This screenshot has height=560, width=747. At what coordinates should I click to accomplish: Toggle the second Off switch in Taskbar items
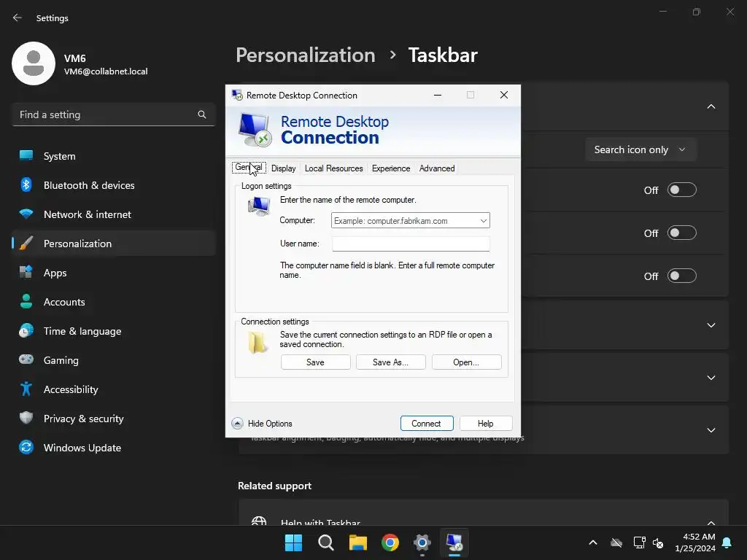[x=682, y=233]
